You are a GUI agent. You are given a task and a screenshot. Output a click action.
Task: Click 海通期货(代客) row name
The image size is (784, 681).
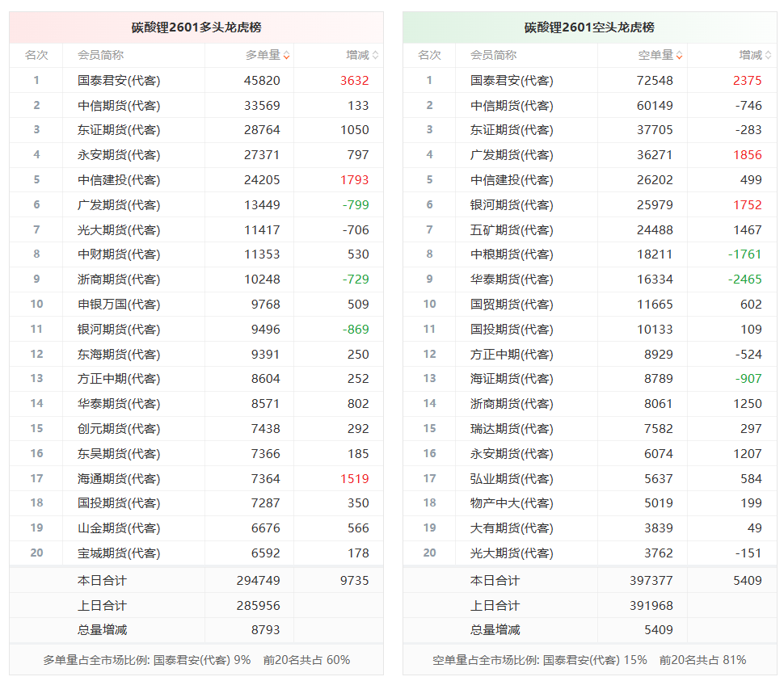point(119,479)
